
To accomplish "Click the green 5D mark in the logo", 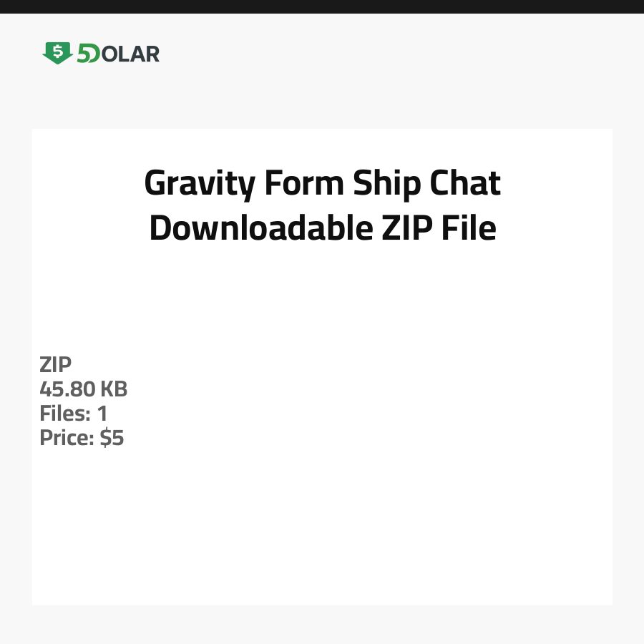I will click(89, 54).
